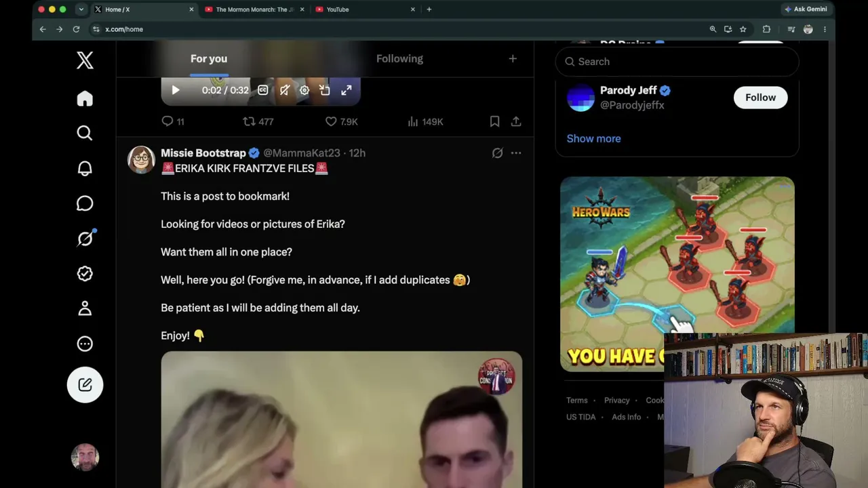The width and height of the screenshot is (868, 488).
Task: Switch to the Following tab
Action: click(x=399, y=59)
